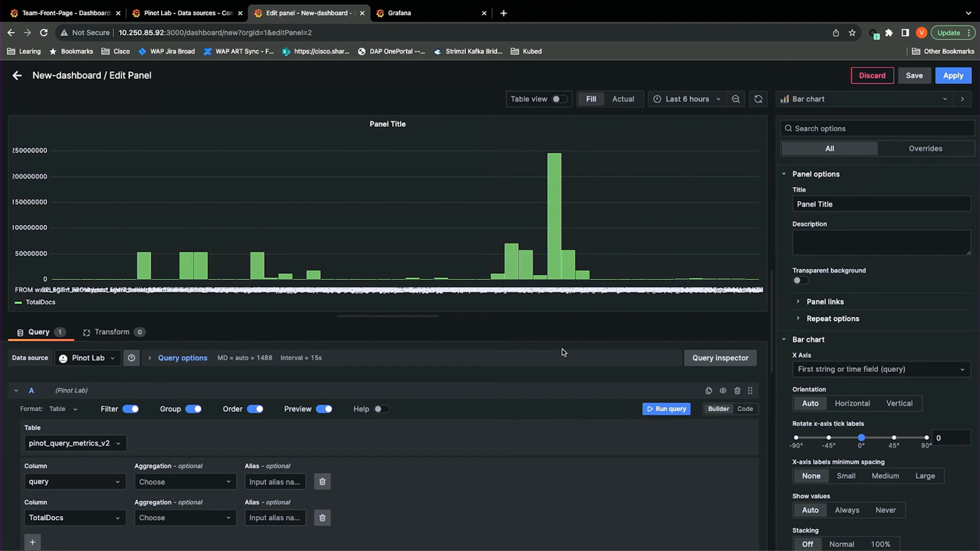
Task: Expand the Panel links section
Action: tap(824, 302)
